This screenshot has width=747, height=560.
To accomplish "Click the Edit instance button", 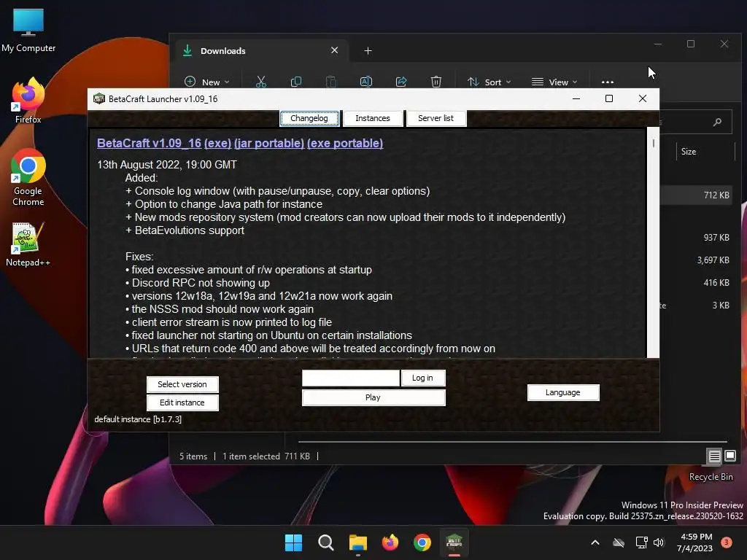I will (x=182, y=402).
